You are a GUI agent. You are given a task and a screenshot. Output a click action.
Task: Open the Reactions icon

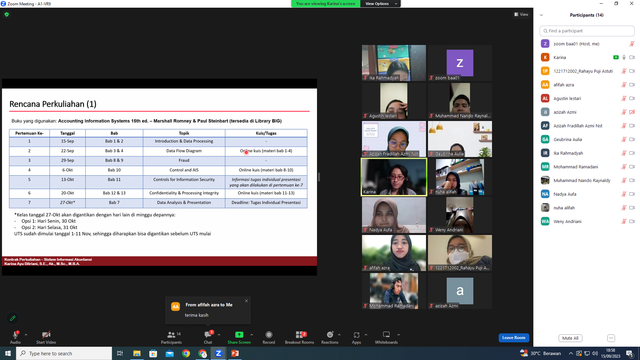(330, 335)
